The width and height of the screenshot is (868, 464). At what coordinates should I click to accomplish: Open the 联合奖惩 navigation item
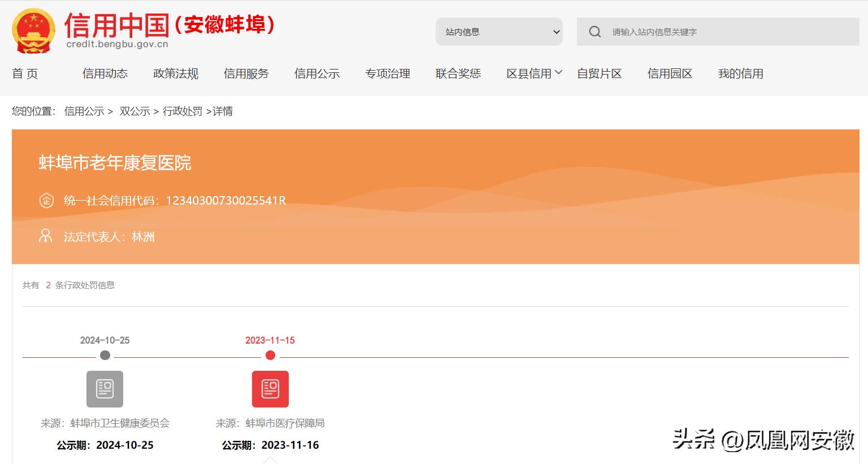pos(458,73)
